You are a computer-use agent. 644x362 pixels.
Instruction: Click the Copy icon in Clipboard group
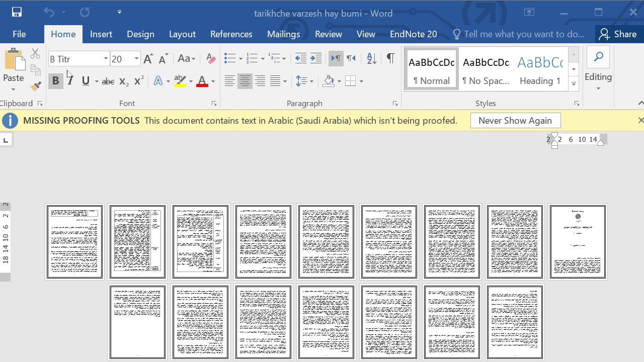[35, 70]
